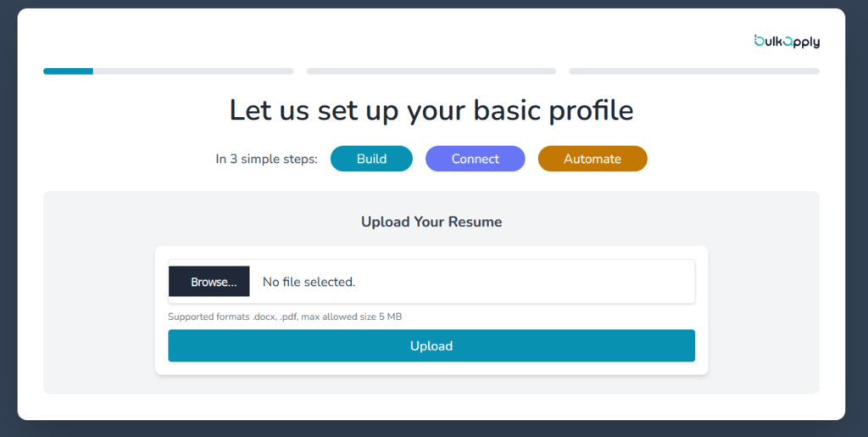Click the stylized 'b' in BulkApply logo
Image resolution: width=868 pixels, height=437 pixels.
point(759,40)
